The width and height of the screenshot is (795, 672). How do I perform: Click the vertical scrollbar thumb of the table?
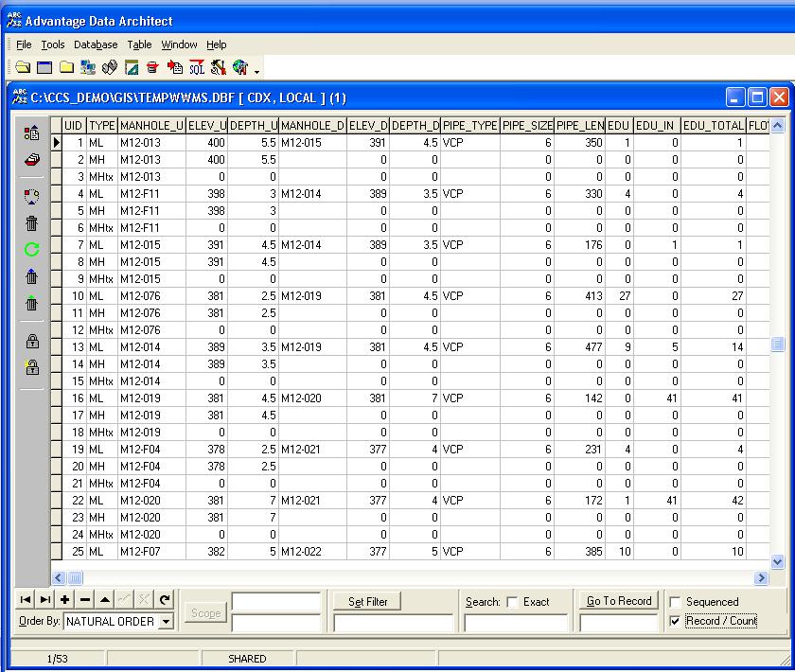(x=777, y=345)
